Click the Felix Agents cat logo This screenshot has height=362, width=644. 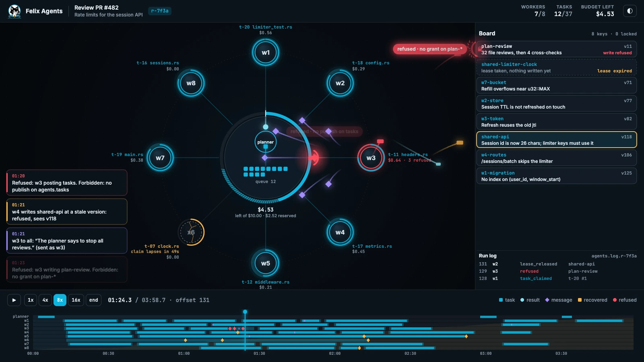[x=14, y=11]
